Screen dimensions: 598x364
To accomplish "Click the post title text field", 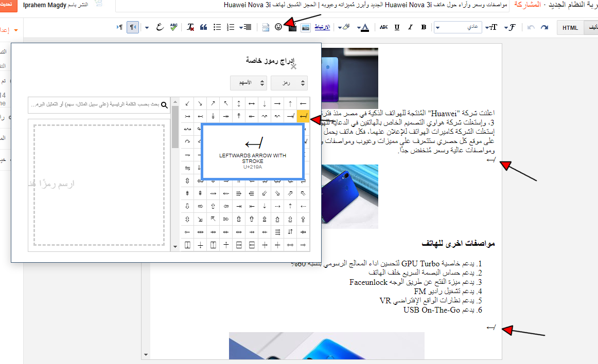I will point(312,5).
